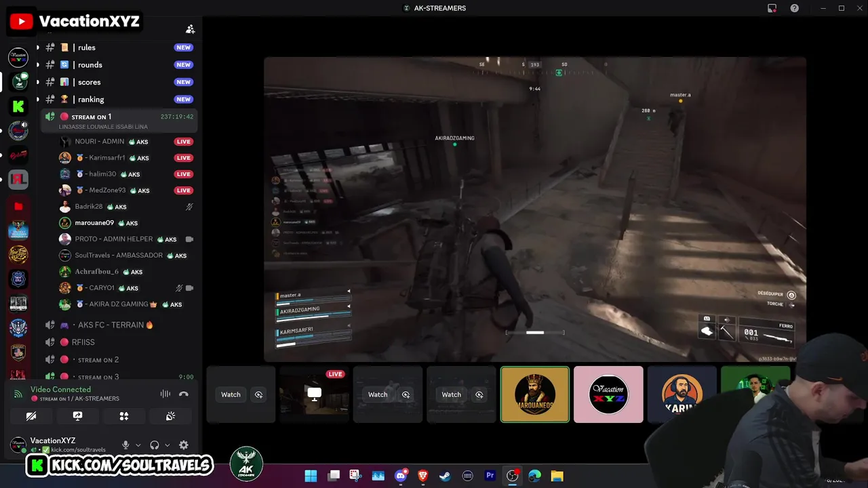
Task: Click the Video Connected status text
Action: pyautogui.click(x=60, y=390)
